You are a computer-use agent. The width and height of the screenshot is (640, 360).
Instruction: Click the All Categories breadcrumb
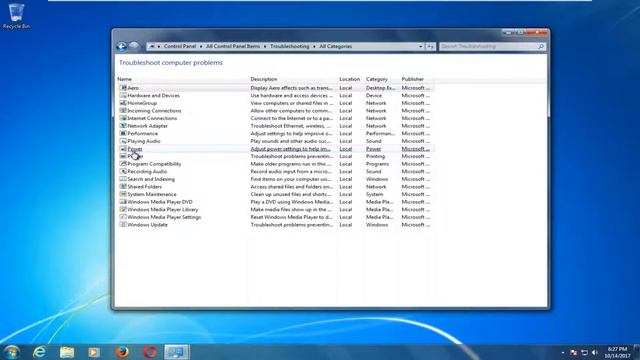coord(336,47)
